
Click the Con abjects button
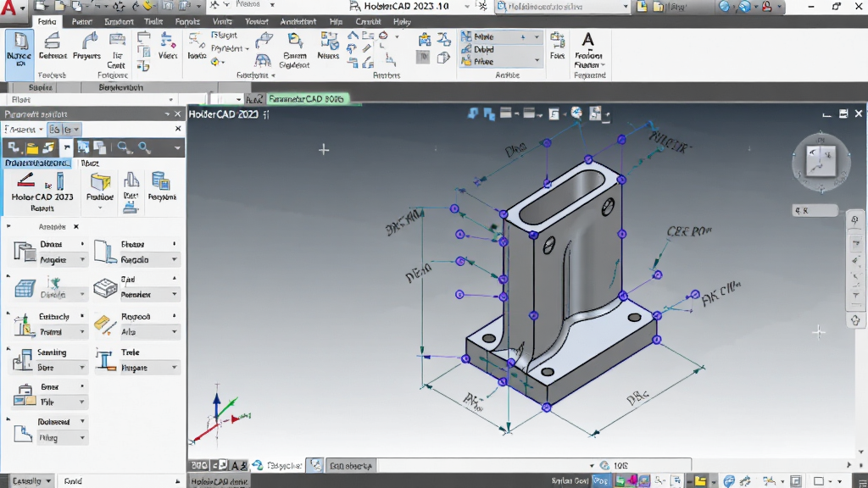(350, 466)
